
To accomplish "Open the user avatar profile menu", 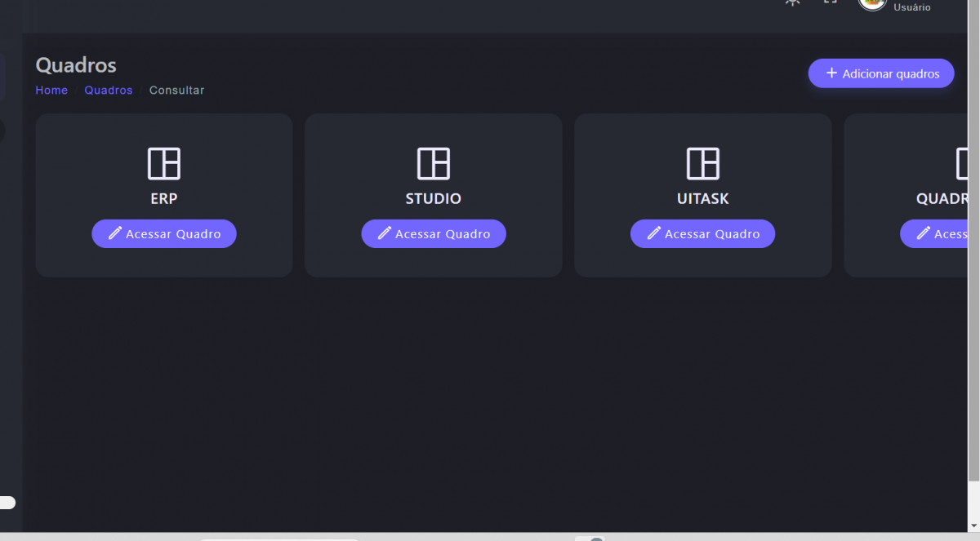I will click(x=872, y=2).
